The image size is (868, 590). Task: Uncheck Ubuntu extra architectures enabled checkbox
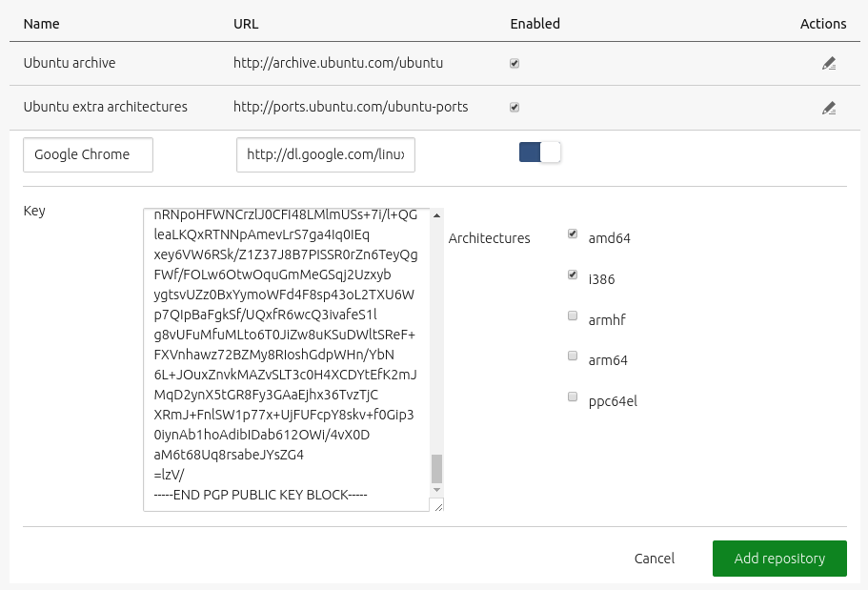pyautogui.click(x=515, y=108)
